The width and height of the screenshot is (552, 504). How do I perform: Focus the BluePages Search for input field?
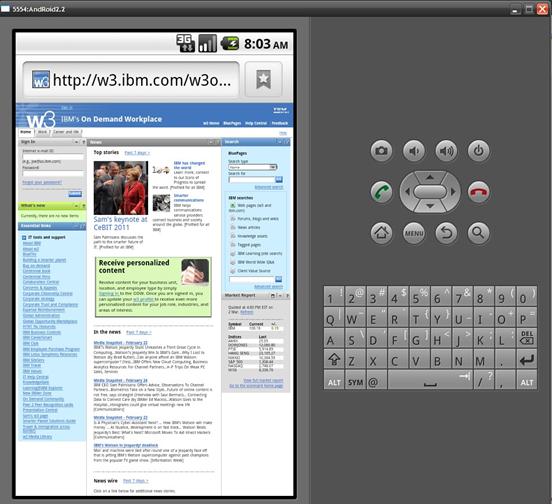[252, 180]
